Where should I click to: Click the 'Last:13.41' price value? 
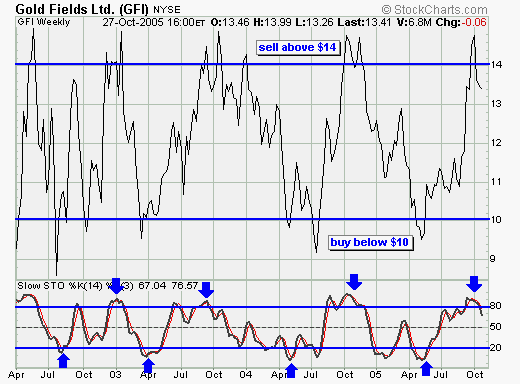click(364, 22)
